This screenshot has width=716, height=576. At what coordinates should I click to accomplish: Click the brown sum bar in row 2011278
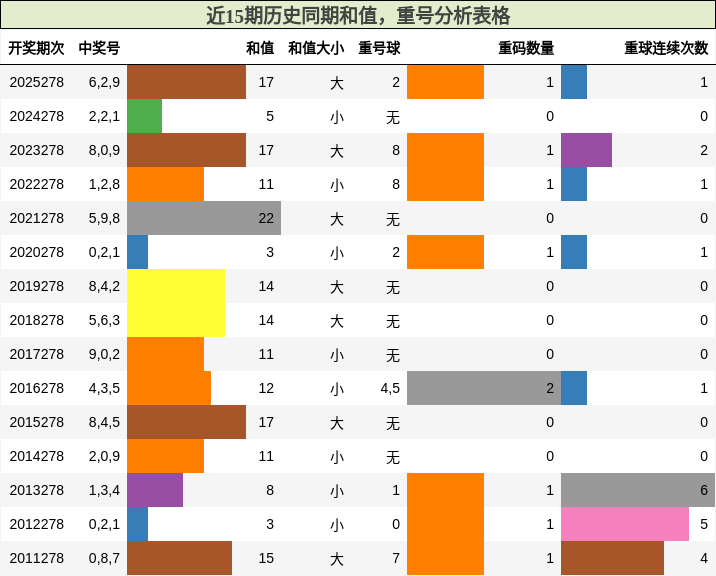179,558
